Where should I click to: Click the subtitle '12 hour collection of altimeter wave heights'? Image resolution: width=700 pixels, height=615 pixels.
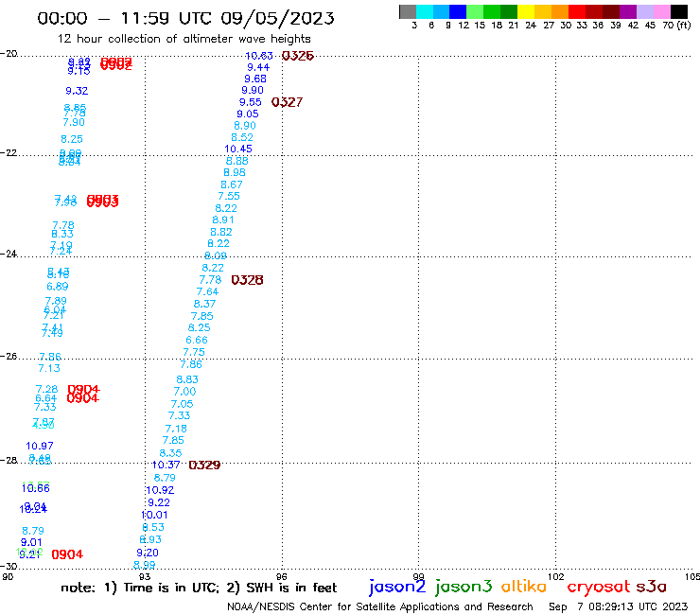point(184,39)
